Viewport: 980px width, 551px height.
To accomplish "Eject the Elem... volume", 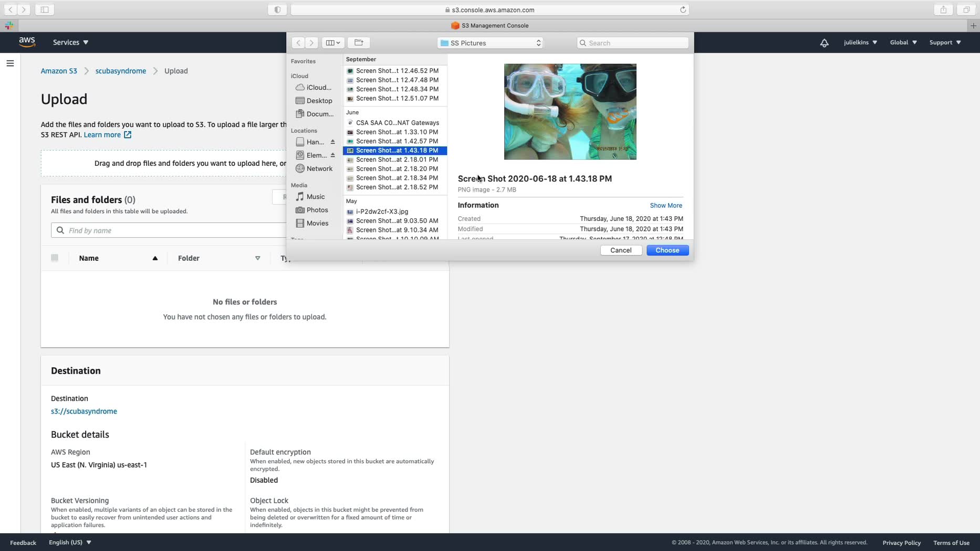I will (332, 155).
